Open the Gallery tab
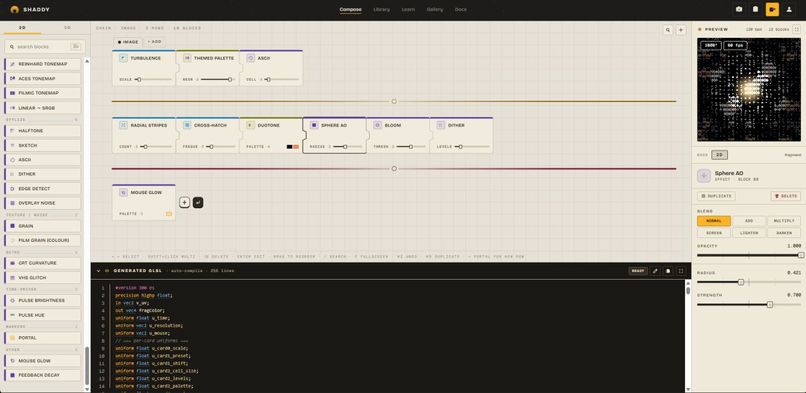This screenshot has height=393, width=806. tap(435, 9)
